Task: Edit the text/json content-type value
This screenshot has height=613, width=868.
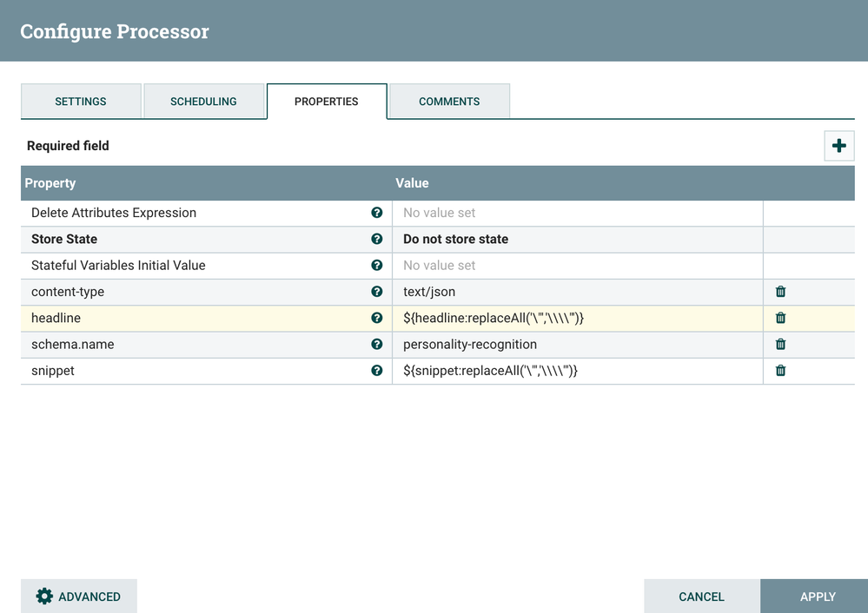Action: tap(577, 292)
